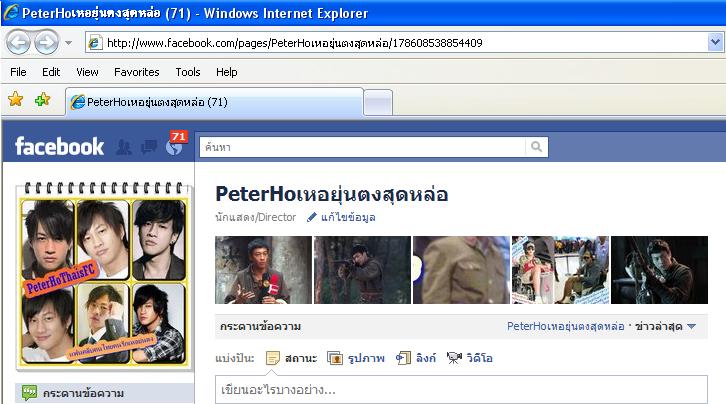
Task: Select the PeterHo page browser tab
Action: tap(214, 102)
